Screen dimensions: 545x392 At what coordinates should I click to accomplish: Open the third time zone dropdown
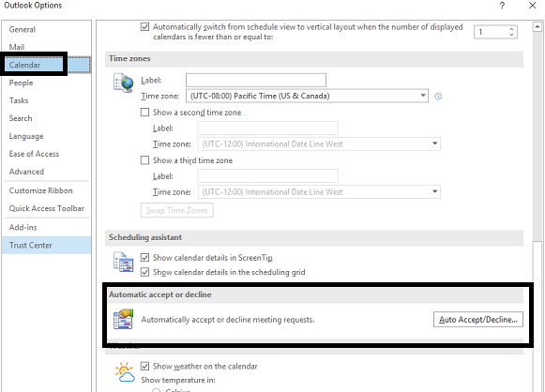point(434,191)
